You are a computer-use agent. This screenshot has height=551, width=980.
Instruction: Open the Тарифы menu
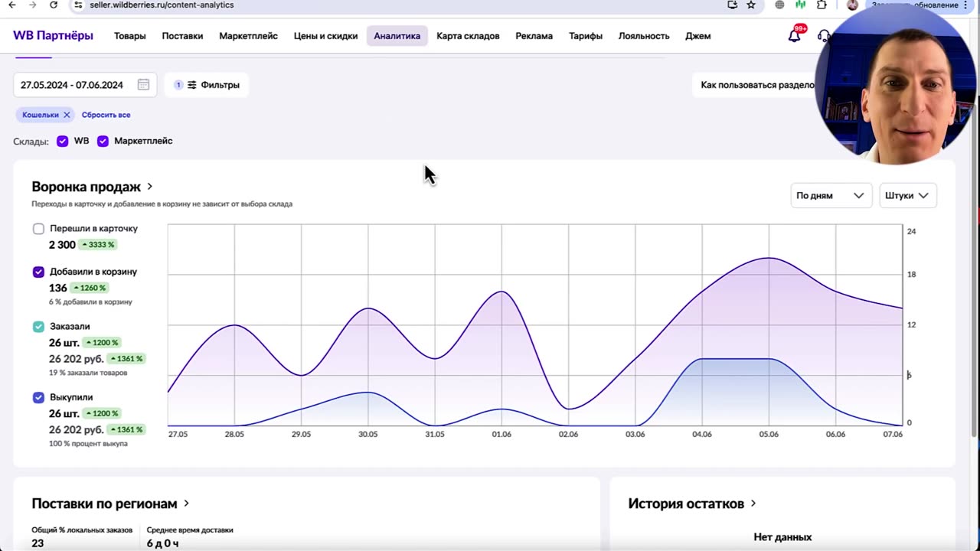(x=586, y=36)
